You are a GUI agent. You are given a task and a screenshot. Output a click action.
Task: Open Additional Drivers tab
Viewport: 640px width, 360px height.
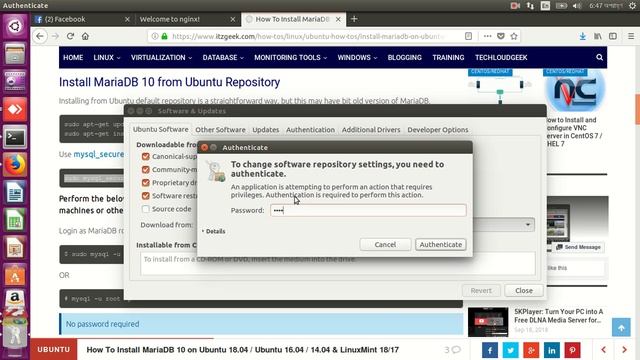point(371,129)
